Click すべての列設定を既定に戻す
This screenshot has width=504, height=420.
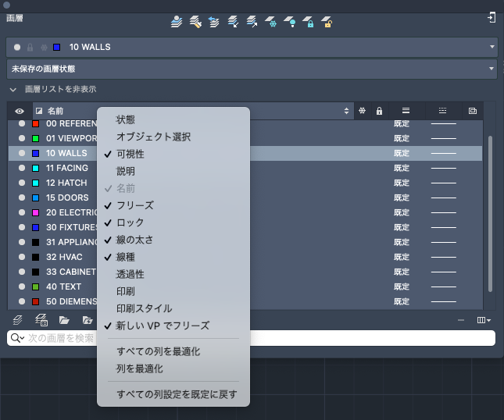[x=173, y=394]
